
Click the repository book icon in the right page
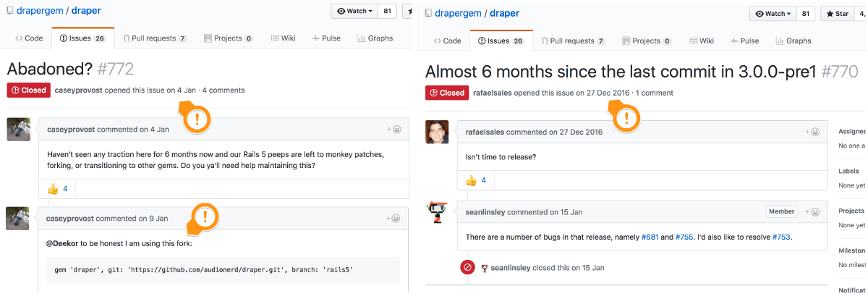[x=428, y=14]
